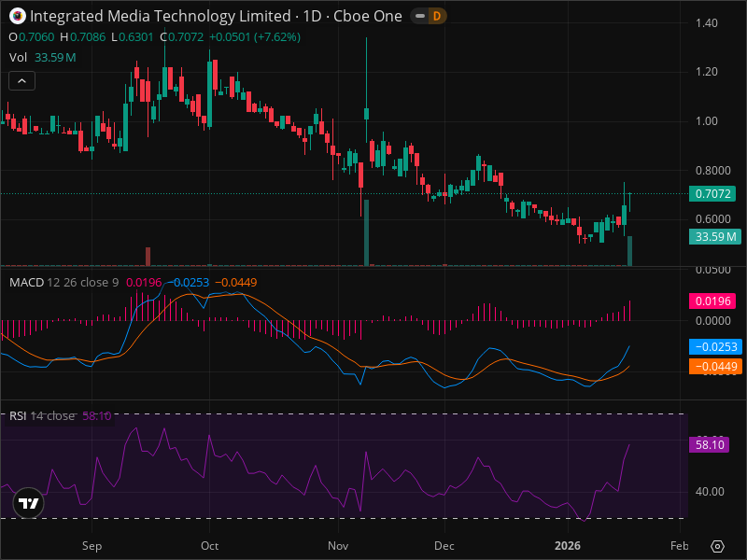Click the red MACD legend value 0.0196
Screen dimensions: 747x560
click(x=144, y=283)
